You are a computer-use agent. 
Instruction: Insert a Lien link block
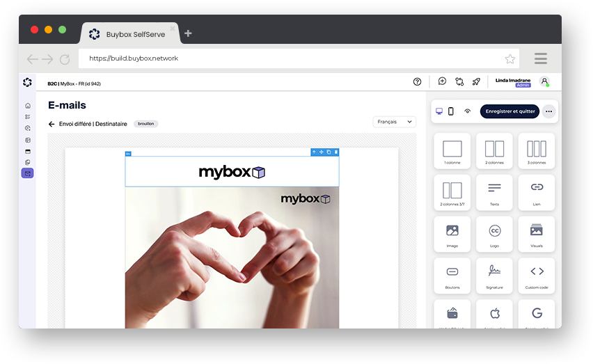tap(537, 192)
